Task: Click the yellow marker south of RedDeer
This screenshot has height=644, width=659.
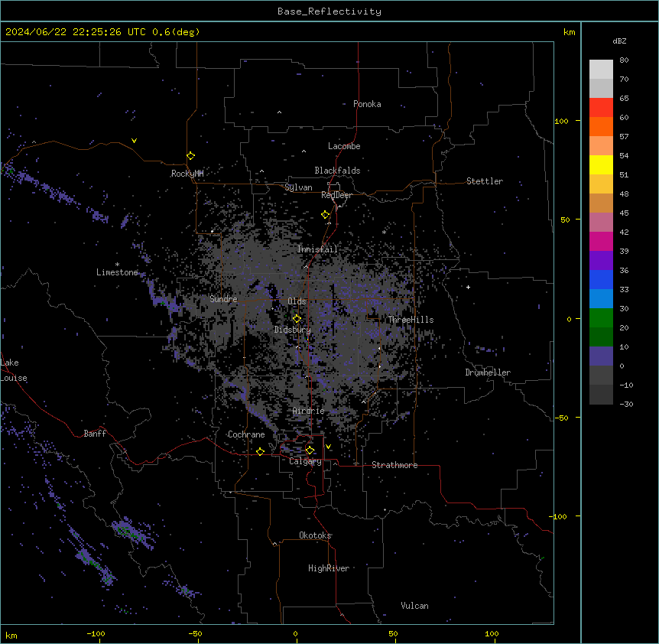Action: click(325, 215)
